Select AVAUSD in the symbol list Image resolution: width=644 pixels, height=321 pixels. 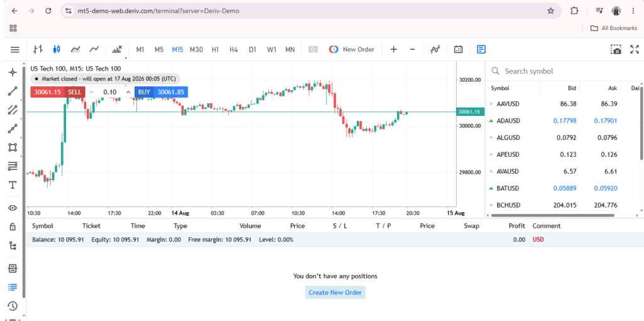[508, 171]
